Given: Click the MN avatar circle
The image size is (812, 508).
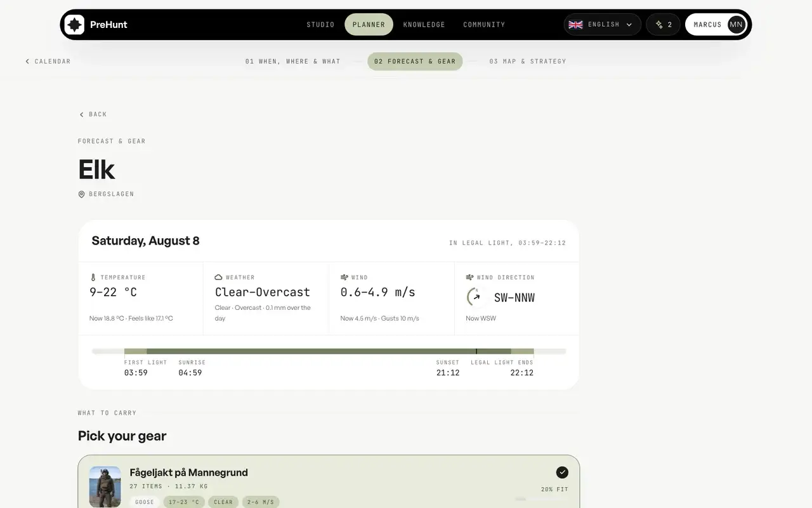Looking at the screenshot, I should [736, 25].
